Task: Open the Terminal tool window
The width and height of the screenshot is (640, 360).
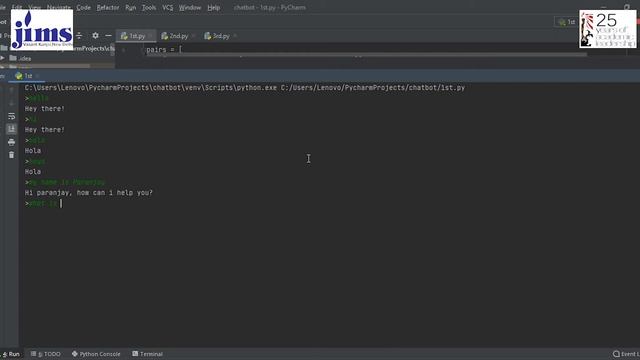Action: tap(147, 354)
